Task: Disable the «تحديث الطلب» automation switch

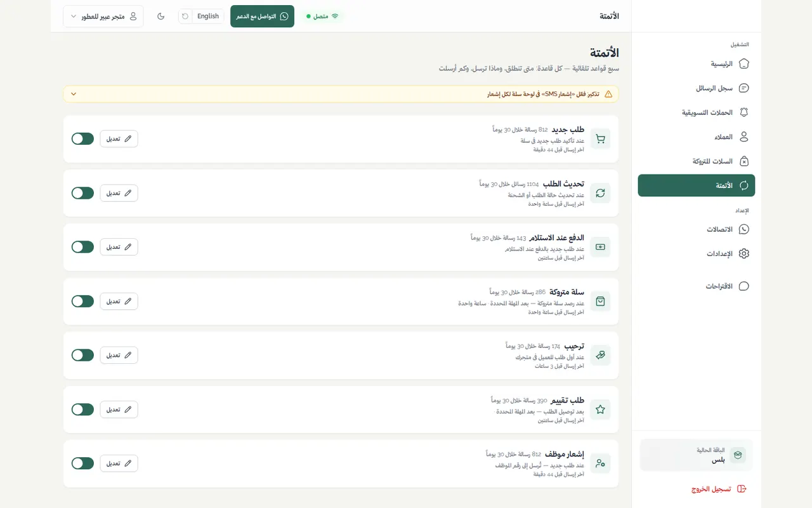Action: 82,193
